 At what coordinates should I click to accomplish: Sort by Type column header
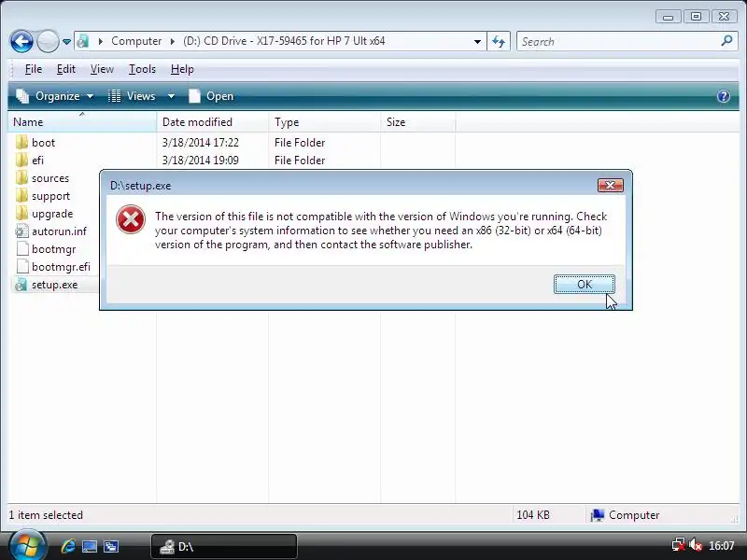pos(324,122)
